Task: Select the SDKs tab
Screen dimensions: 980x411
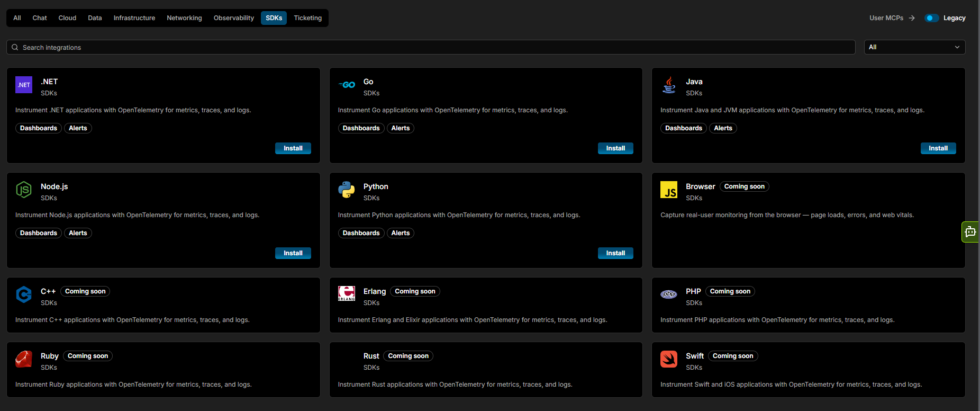Action: [274, 18]
